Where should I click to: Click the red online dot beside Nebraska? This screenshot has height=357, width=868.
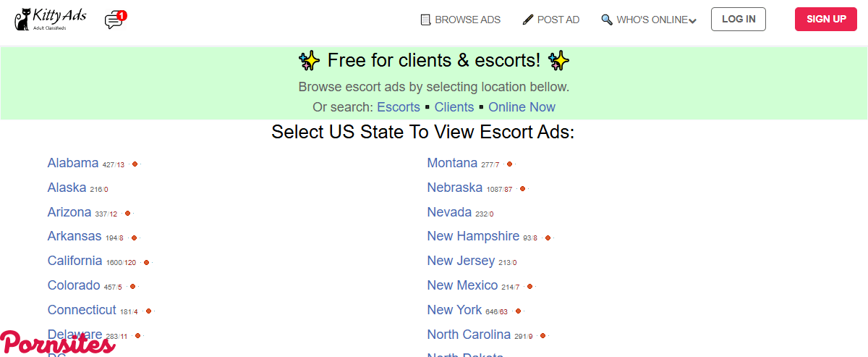pos(522,189)
